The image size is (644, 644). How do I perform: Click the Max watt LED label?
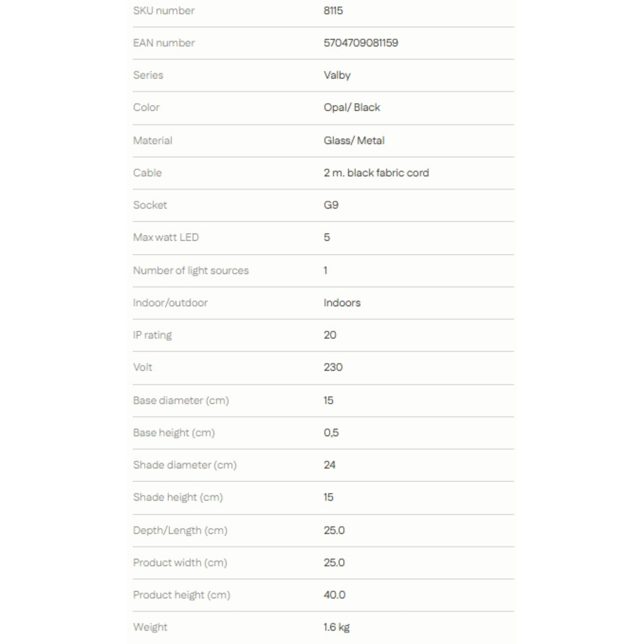coord(166,237)
